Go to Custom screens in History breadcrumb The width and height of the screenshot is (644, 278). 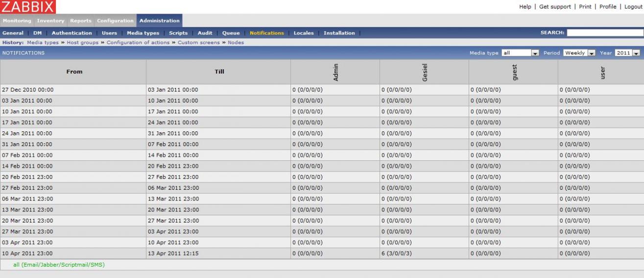pyautogui.click(x=199, y=42)
